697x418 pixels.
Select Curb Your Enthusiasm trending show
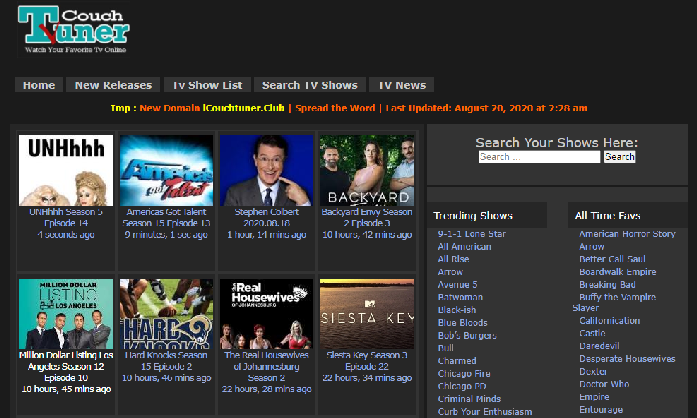(485, 412)
